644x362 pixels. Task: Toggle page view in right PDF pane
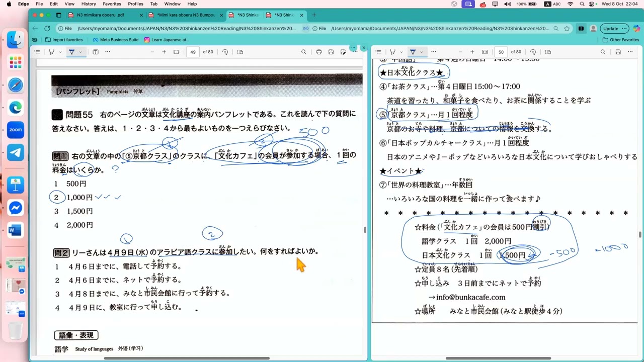548,52
